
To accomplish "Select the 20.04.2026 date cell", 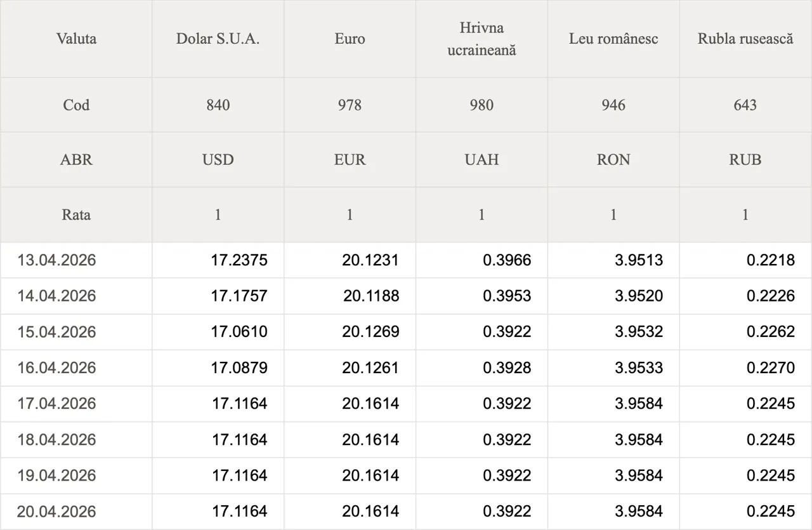I will click(56, 512).
